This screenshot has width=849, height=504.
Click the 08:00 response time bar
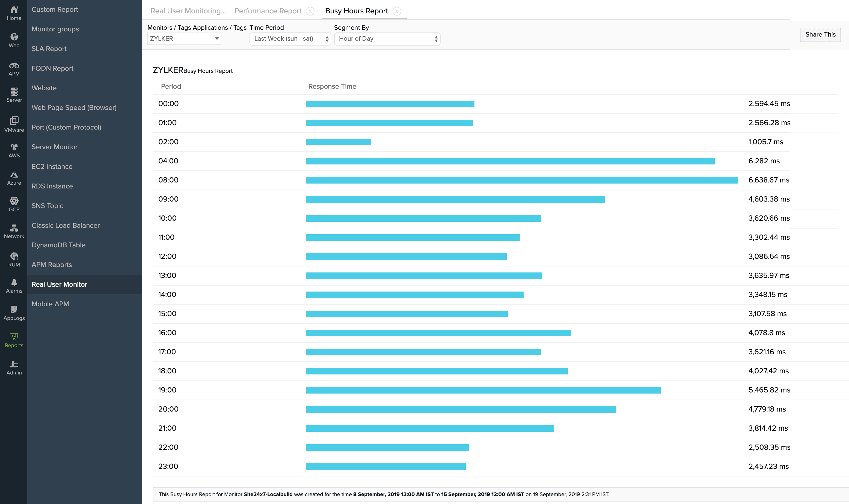point(521,180)
